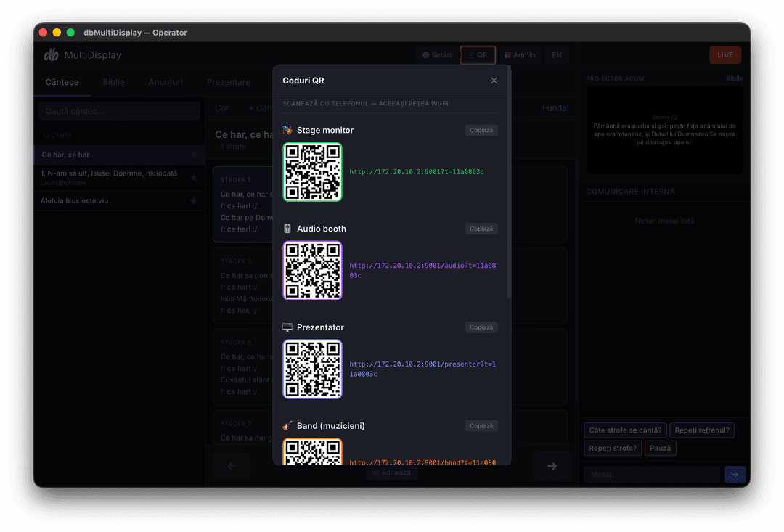Select the Strofa 1 card
The image size is (784, 532).
coord(242,205)
